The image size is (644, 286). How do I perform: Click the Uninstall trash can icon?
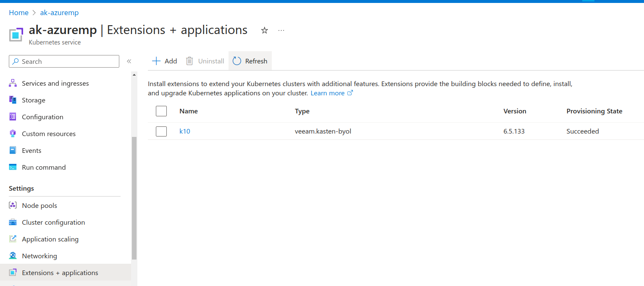coord(190,61)
